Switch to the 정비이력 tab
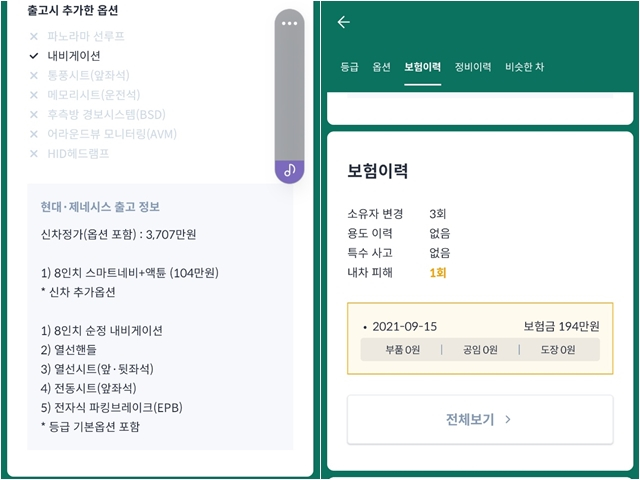The width and height of the screenshot is (640, 480). point(473,67)
